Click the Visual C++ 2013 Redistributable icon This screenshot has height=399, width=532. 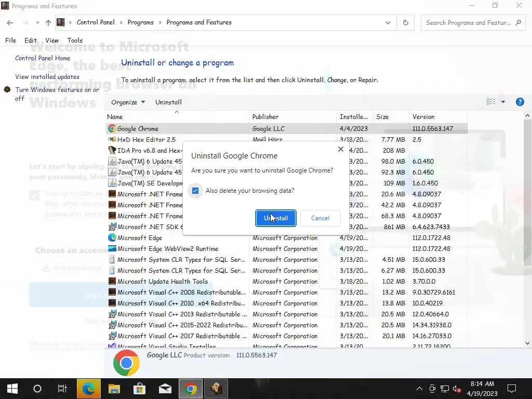coord(112,314)
